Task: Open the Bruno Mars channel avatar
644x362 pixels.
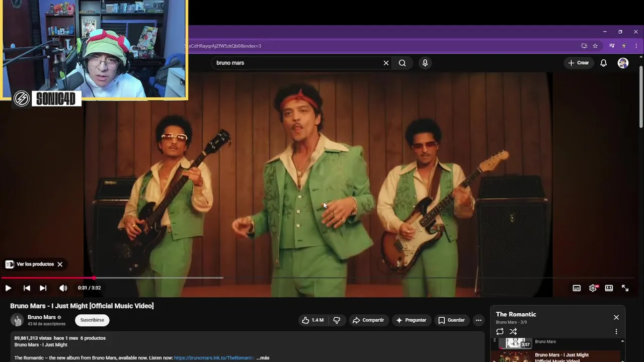Action: coord(17,320)
